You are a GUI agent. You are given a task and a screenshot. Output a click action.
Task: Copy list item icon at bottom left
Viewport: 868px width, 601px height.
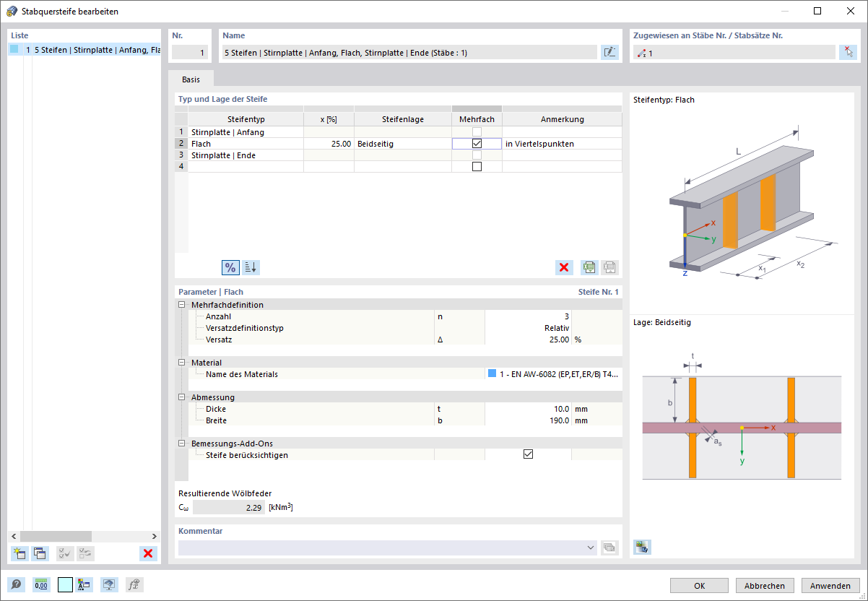39,553
